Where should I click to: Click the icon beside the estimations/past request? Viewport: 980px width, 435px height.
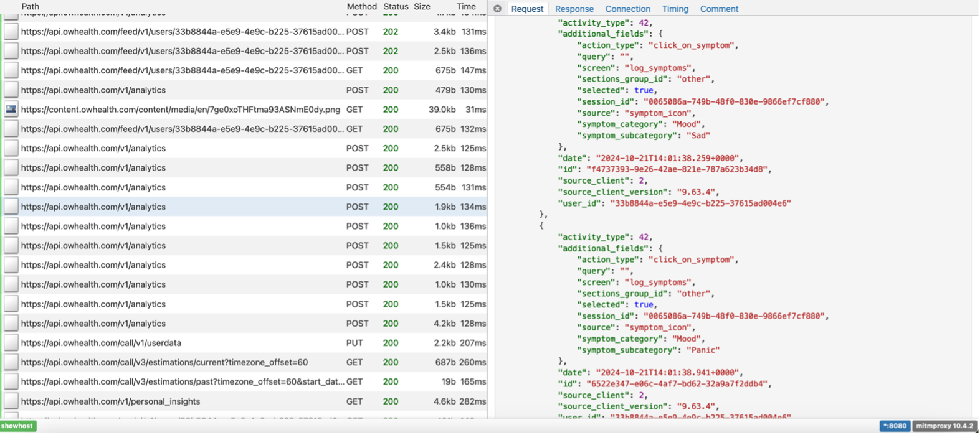tap(11, 381)
